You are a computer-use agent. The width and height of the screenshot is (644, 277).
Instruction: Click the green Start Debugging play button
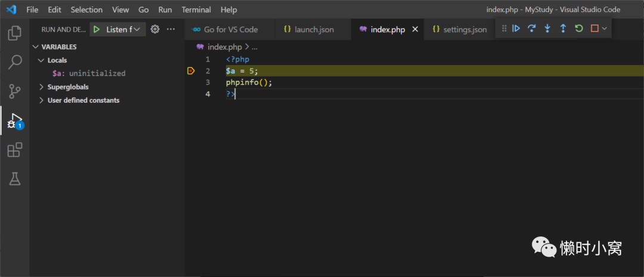(x=97, y=29)
